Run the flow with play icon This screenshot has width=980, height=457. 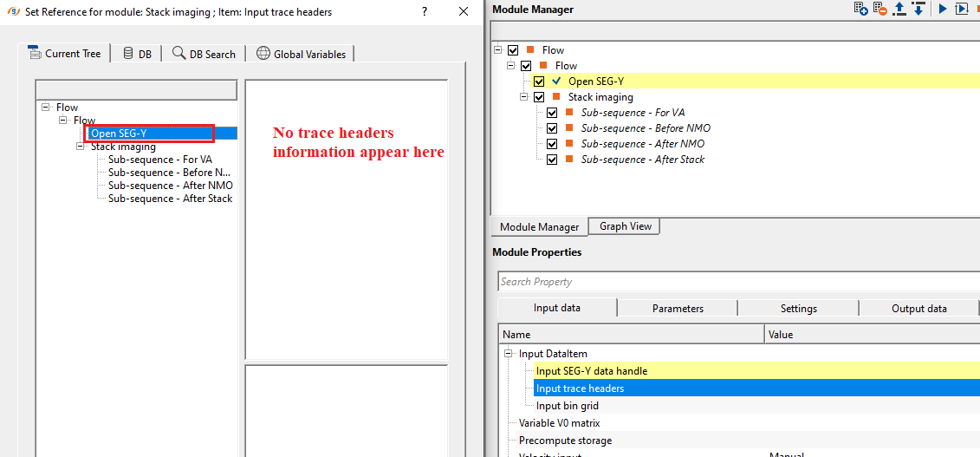coord(943,9)
